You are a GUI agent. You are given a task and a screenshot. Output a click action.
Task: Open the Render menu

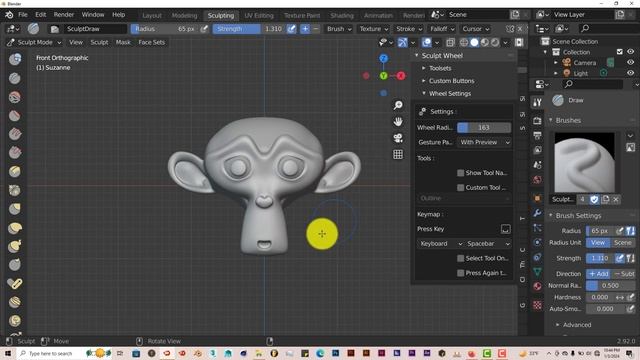pos(64,15)
